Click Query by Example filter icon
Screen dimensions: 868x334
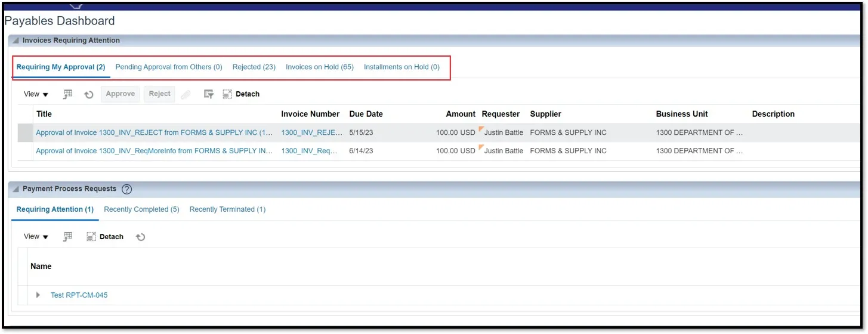(208, 94)
